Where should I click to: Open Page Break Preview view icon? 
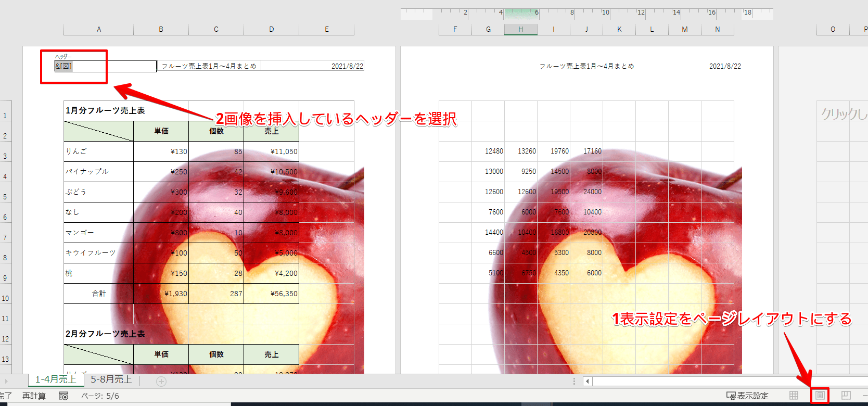846,396
